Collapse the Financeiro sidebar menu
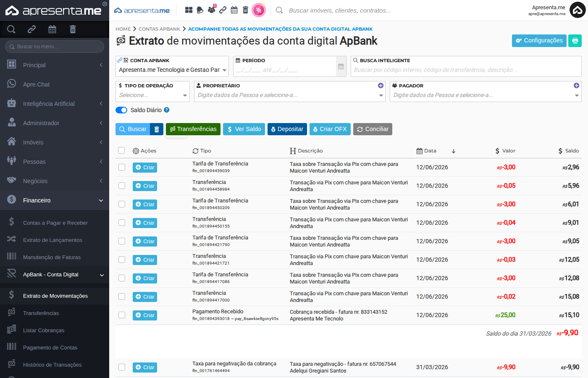This screenshot has height=378, width=588. (x=55, y=200)
